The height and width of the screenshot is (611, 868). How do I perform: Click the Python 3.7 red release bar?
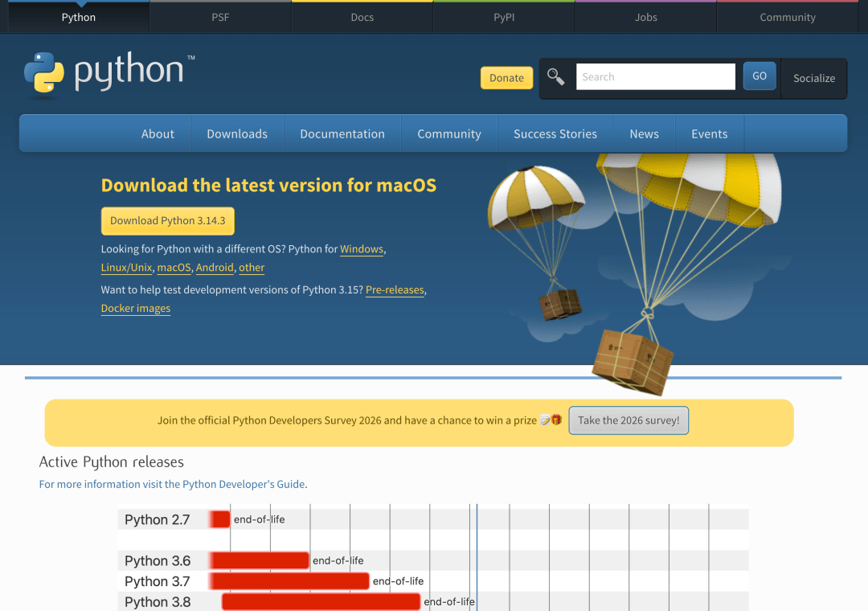[289, 580]
